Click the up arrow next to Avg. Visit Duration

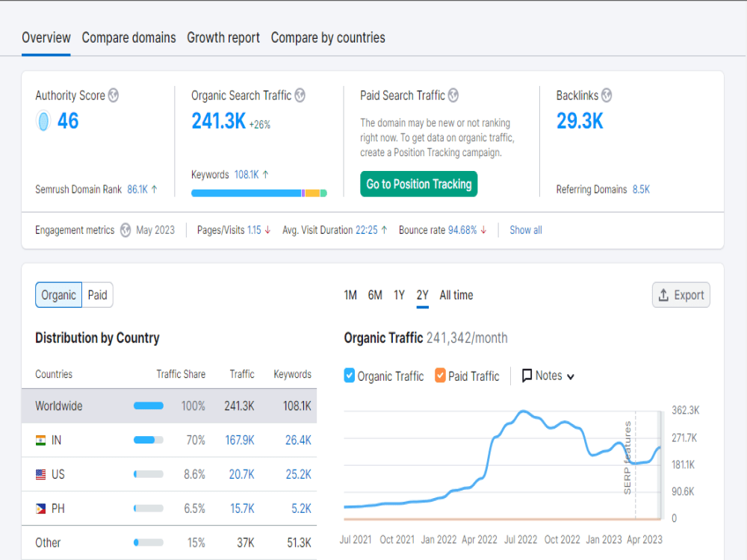385,231
